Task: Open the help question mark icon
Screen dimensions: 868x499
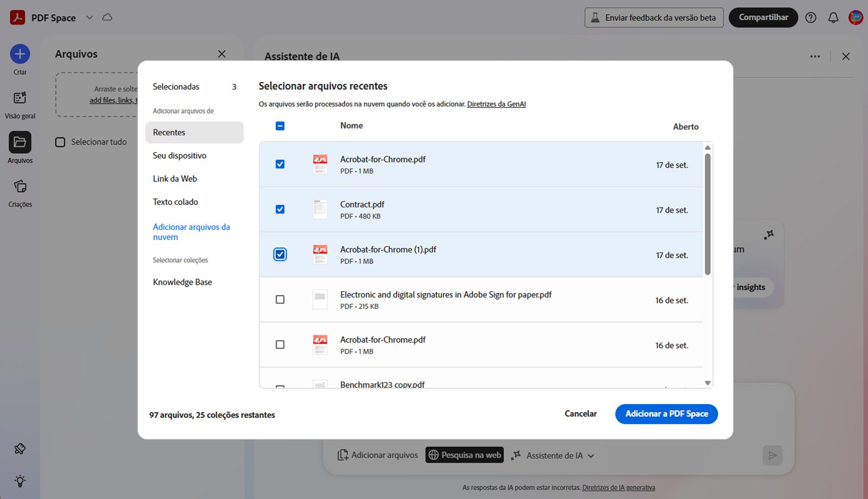Action: point(811,18)
